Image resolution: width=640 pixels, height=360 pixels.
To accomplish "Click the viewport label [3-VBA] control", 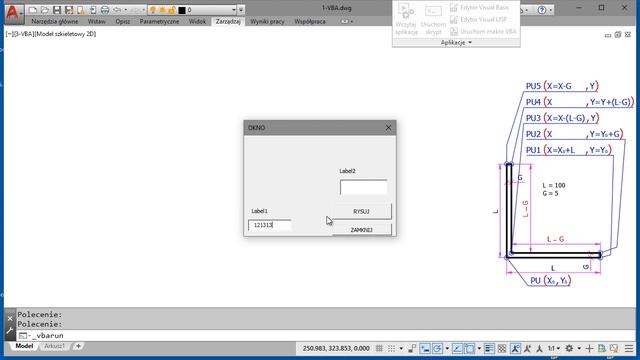I will (23, 34).
